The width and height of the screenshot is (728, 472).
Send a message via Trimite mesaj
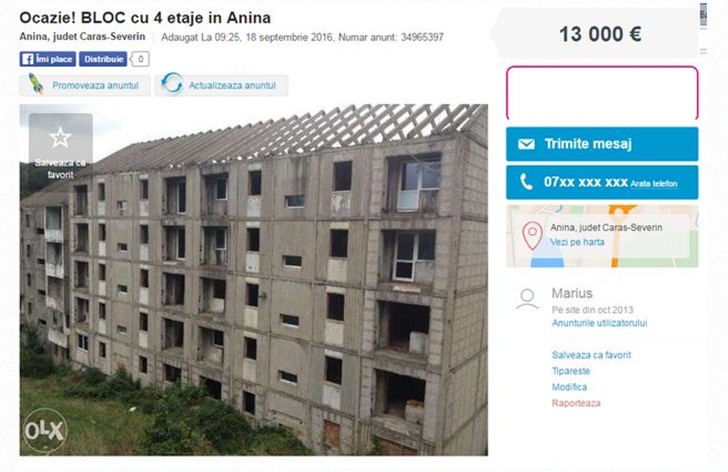(x=602, y=144)
